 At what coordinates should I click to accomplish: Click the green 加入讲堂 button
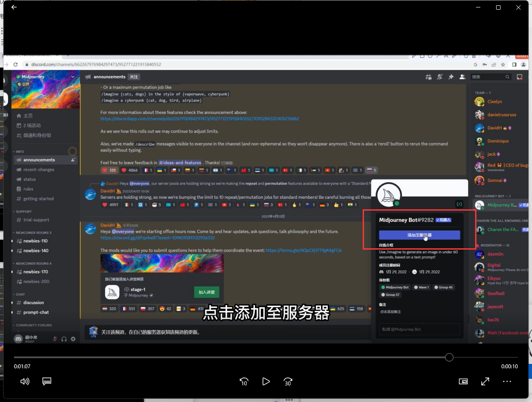click(206, 292)
